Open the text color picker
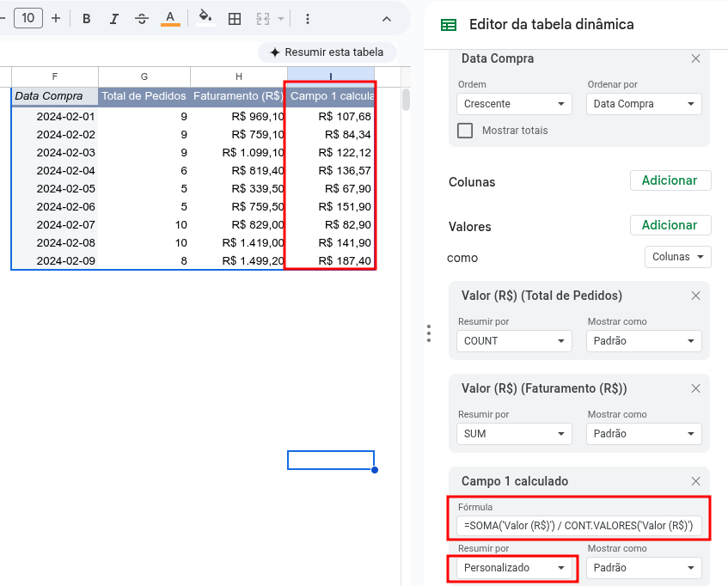The height and width of the screenshot is (586, 728). pos(169,18)
